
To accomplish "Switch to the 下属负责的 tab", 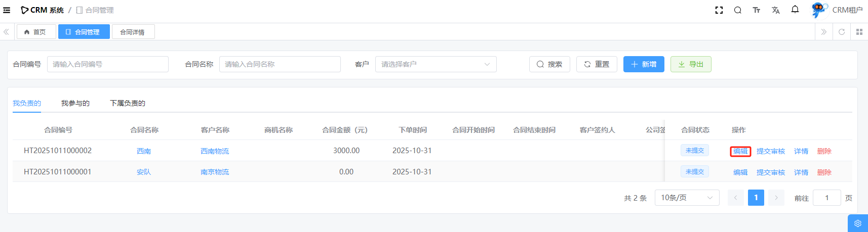I will point(128,103).
